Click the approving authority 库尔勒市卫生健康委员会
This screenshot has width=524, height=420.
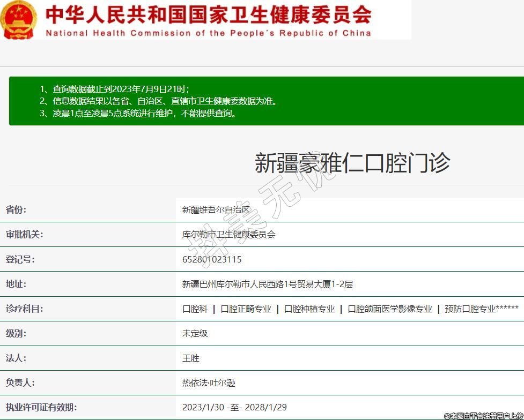pos(228,234)
